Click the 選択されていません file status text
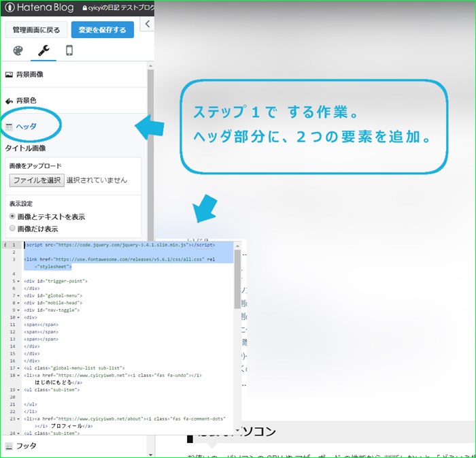 tap(97, 180)
